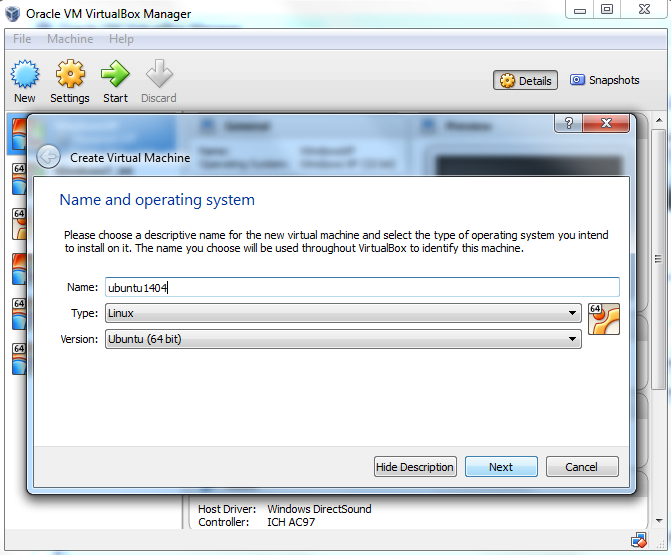Screen dimensions: 671x555
Task: Click the help question mark button
Action: point(568,123)
